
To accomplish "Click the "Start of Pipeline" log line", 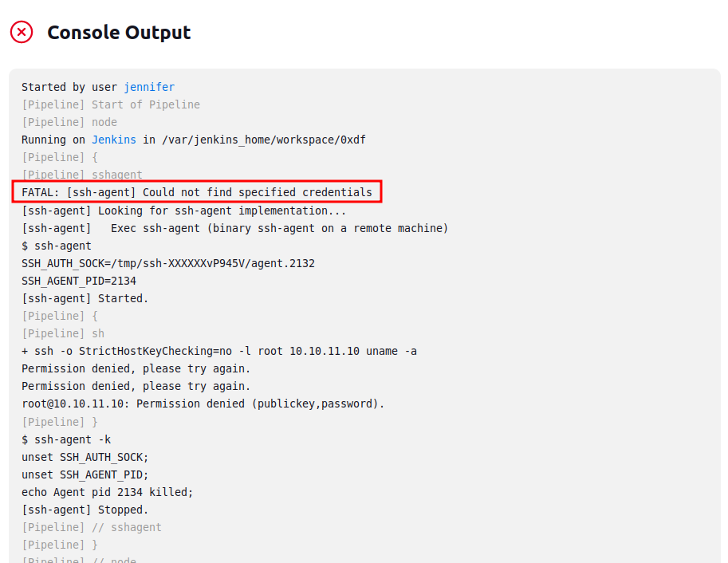I will (111, 104).
